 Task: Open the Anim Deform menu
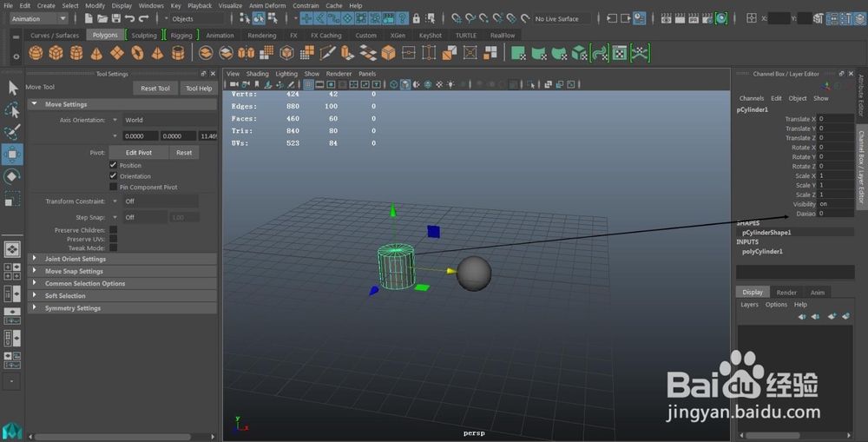pyautogui.click(x=266, y=5)
